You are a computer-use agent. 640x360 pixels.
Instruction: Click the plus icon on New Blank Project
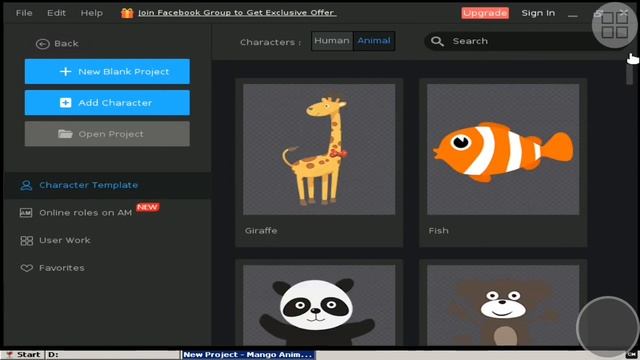pos(65,71)
